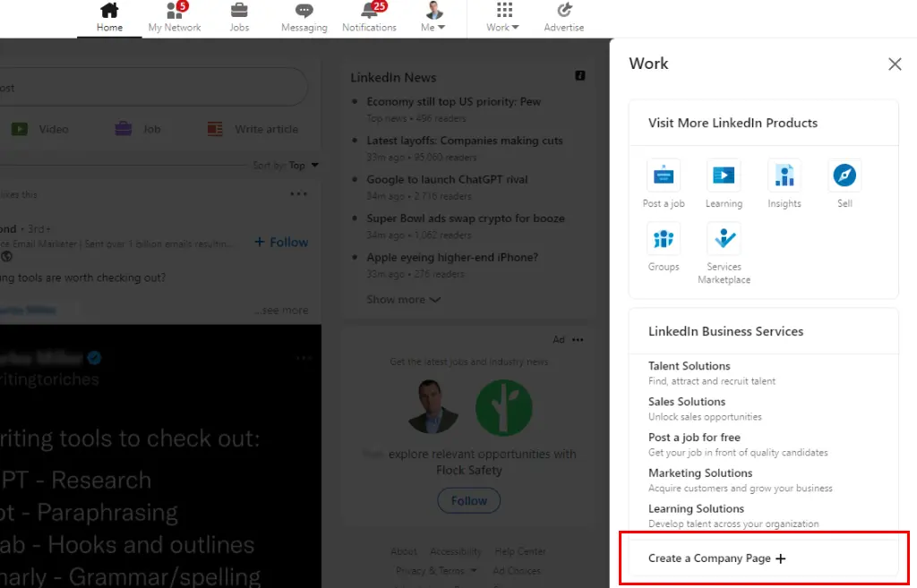
Task: Expand Show more in LinkedIn News
Action: pyautogui.click(x=403, y=299)
